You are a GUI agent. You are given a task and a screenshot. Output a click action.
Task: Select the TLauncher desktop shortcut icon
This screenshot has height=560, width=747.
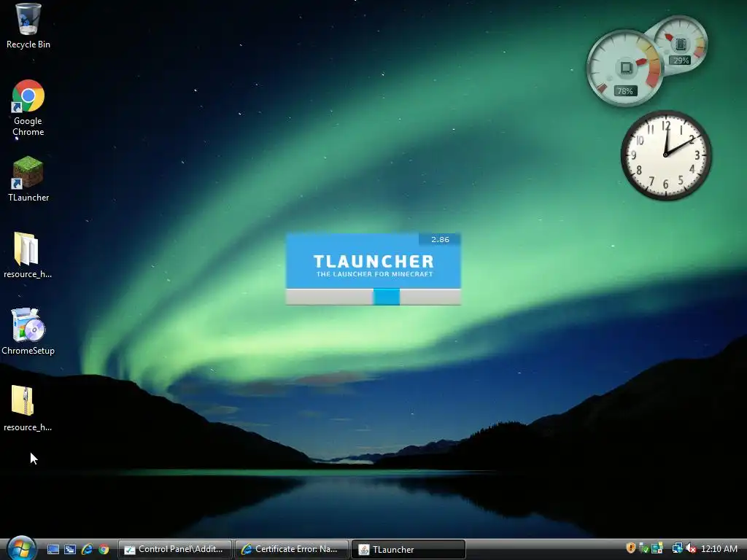[28, 179]
